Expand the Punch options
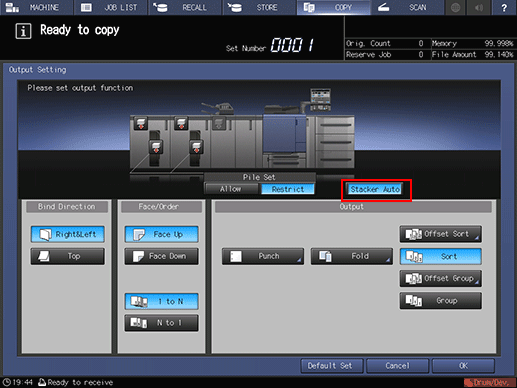 tap(263, 256)
